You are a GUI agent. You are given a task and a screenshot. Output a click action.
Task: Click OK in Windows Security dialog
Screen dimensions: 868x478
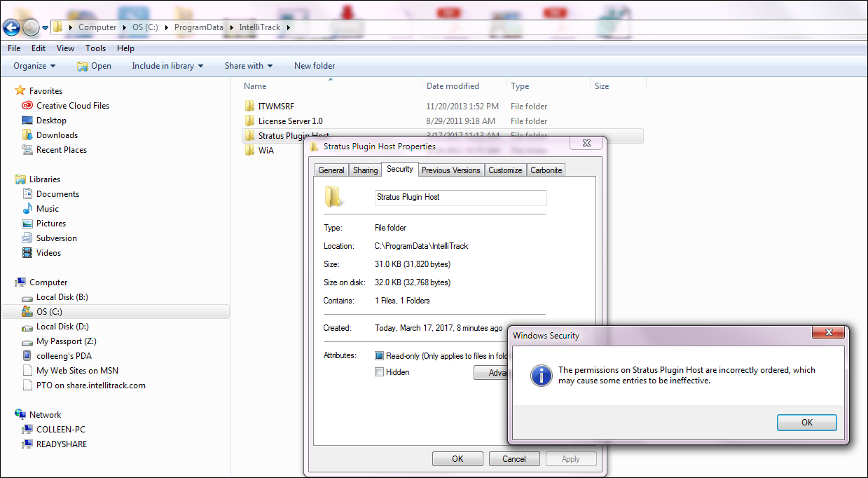[807, 423]
